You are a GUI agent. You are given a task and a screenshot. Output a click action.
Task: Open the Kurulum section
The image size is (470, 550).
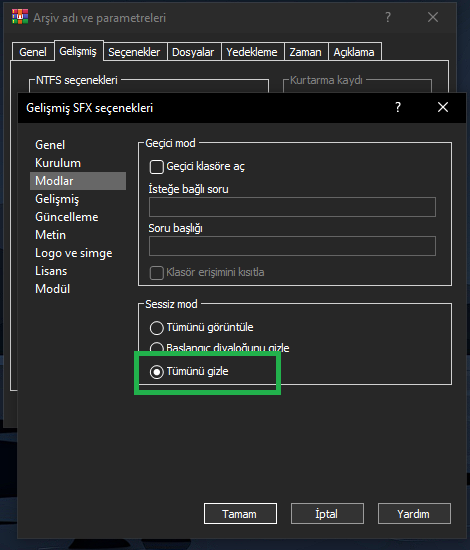tap(58, 163)
